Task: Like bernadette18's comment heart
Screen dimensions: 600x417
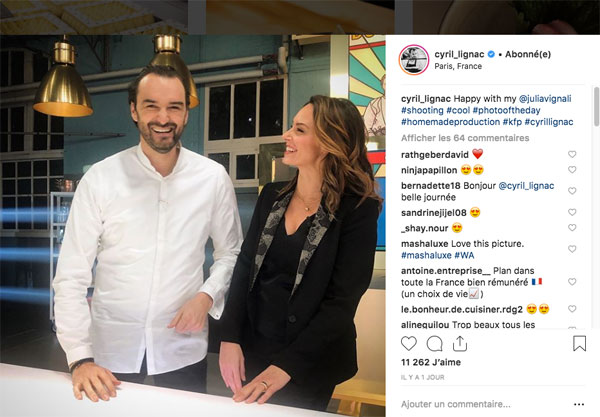Action: coord(572,191)
